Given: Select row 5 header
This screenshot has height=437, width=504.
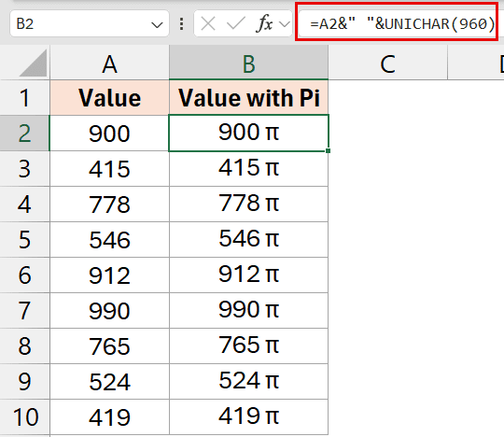Looking at the screenshot, I should click(25, 240).
